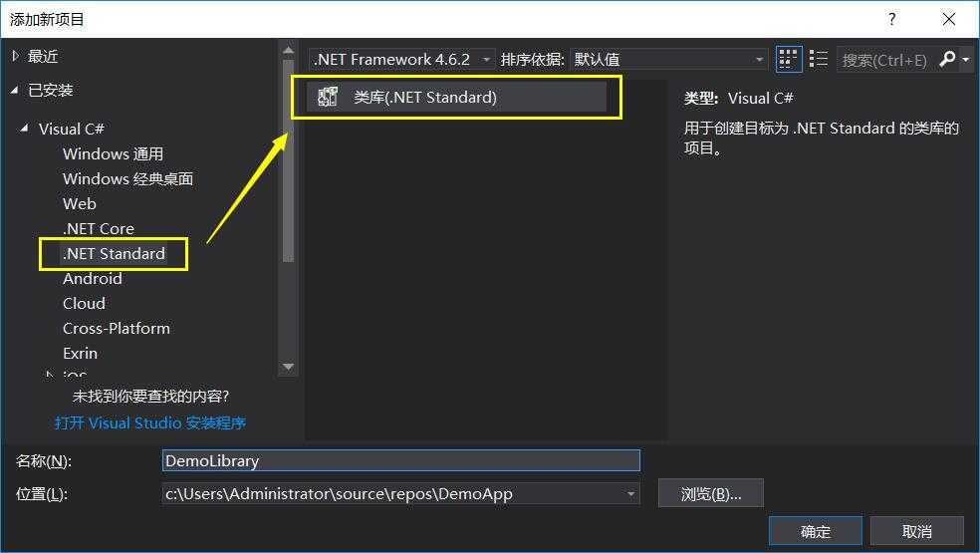Select the Exrin category
Viewport: 980px width, 553px height.
coord(80,354)
